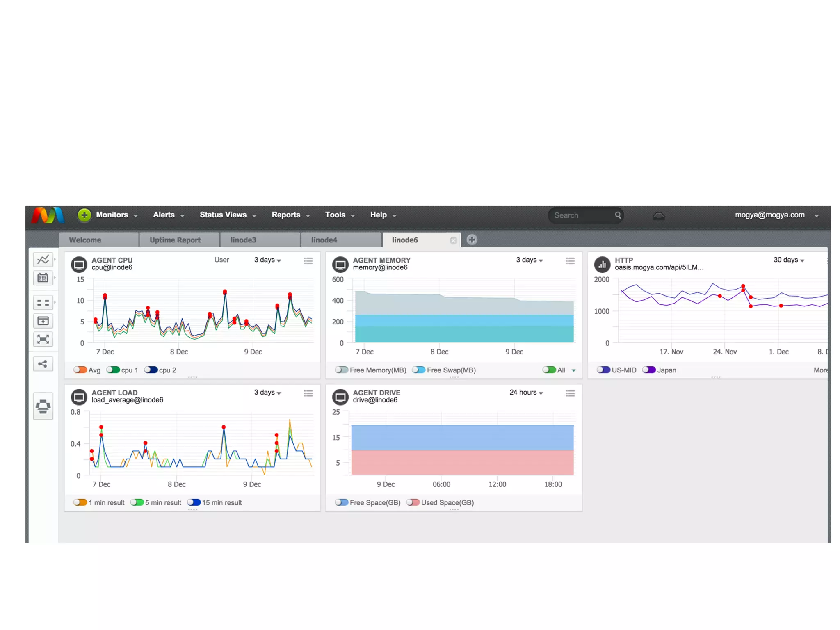Screen dimensions: 840x630
Task: Click the More link in HTTP widget
Action: (820, 370)
